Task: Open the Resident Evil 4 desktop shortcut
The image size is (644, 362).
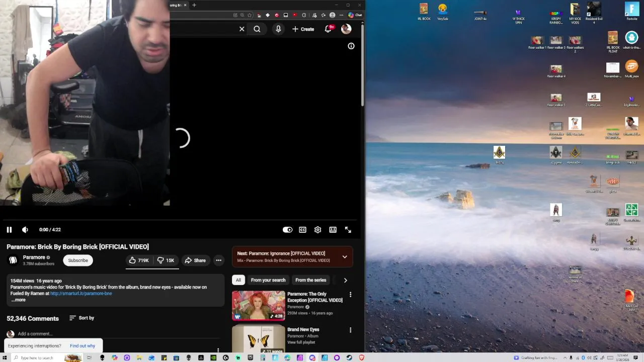Action: point(594,13)
